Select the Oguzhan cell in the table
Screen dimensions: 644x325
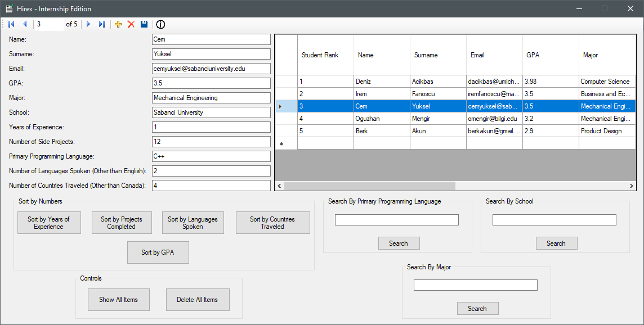382,119
